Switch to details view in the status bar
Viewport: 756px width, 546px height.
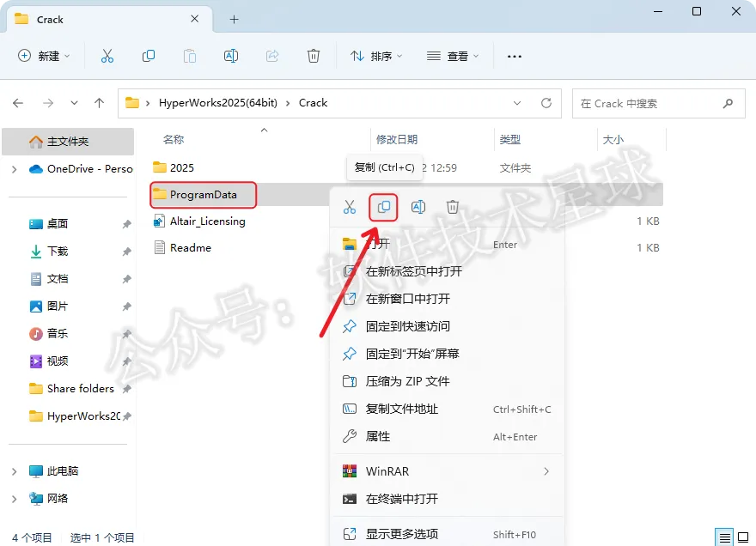click(724, 537)
